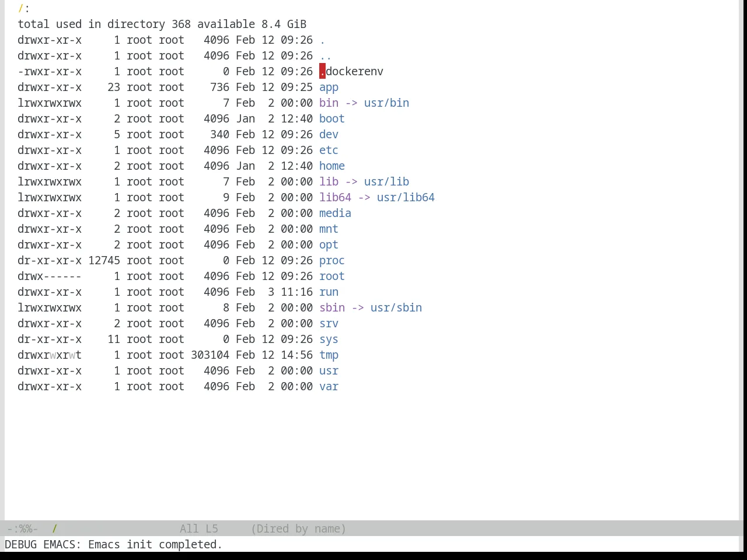Open the proc directory
Image resolution: width=747 pixels, height=560 pixels.
tap(332, 261)
